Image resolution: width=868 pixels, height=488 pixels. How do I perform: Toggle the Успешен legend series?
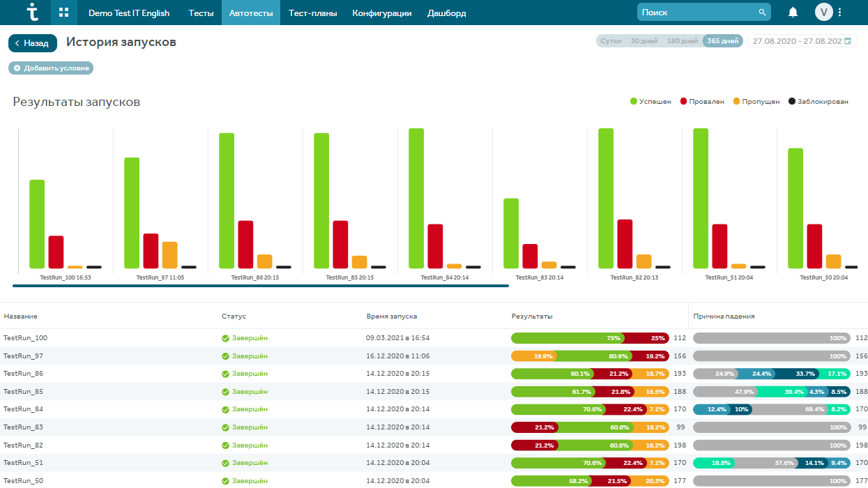coord(650,102)
